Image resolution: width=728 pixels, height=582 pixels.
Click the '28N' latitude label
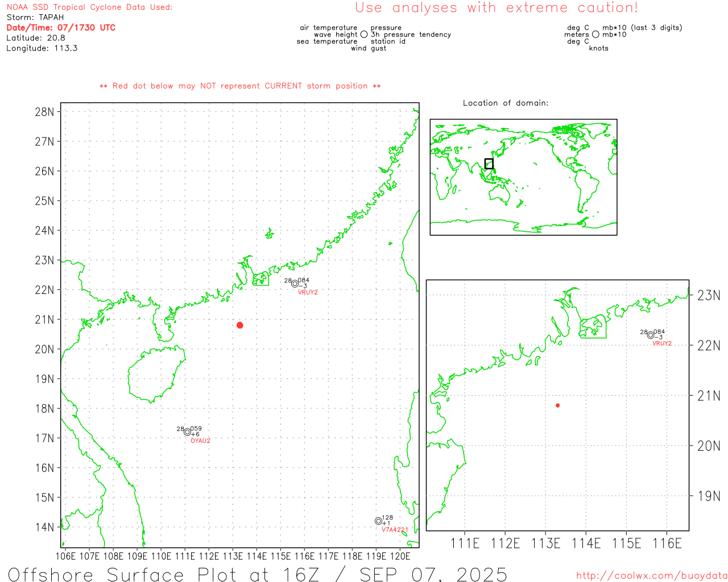[x=44, y=112]
